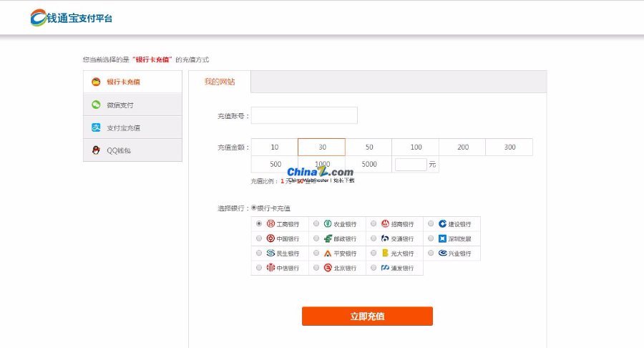Click the Alipay icon beside 支付宝充值

click(x=96, y=127)
